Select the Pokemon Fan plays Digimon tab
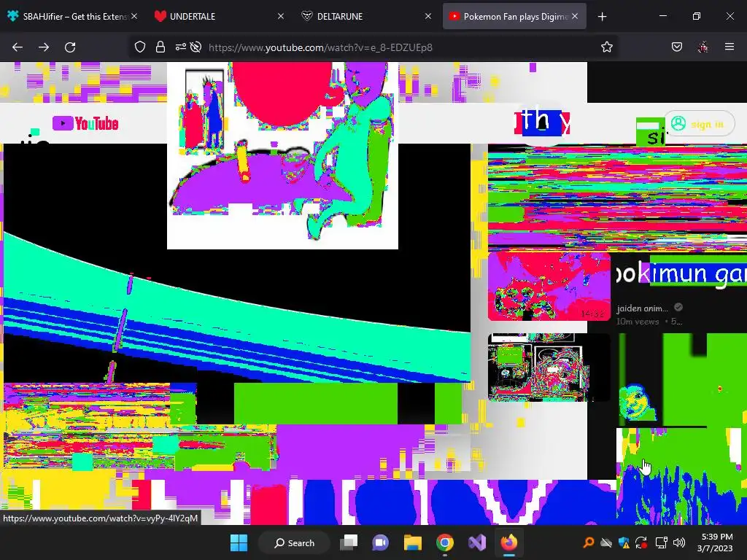 pos(514,17)
